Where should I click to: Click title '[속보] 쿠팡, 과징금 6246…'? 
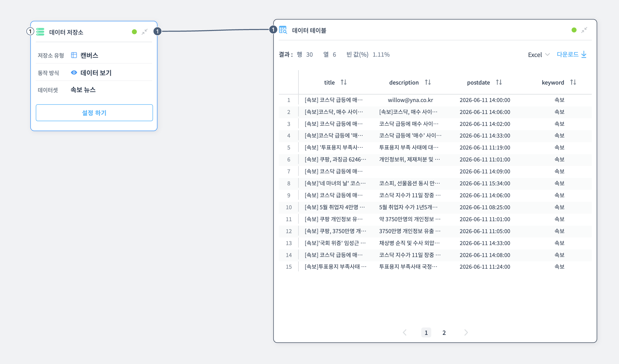click(335, 159)
